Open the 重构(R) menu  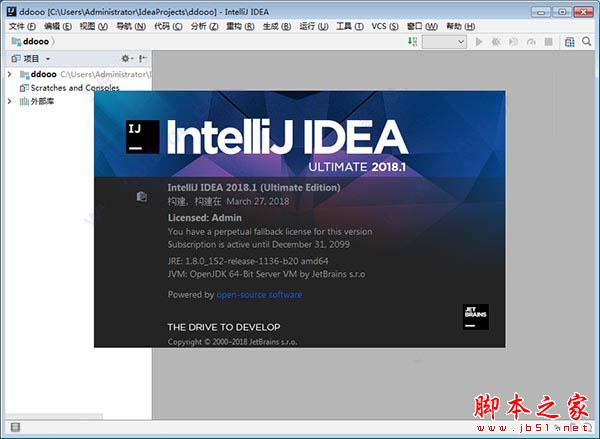pos(240,26)
